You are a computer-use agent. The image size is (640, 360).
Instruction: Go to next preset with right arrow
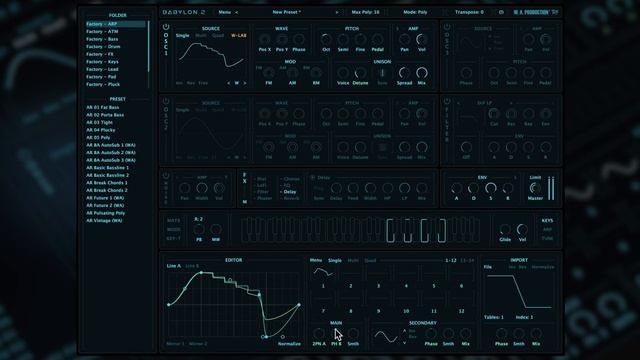pos(337,12)
